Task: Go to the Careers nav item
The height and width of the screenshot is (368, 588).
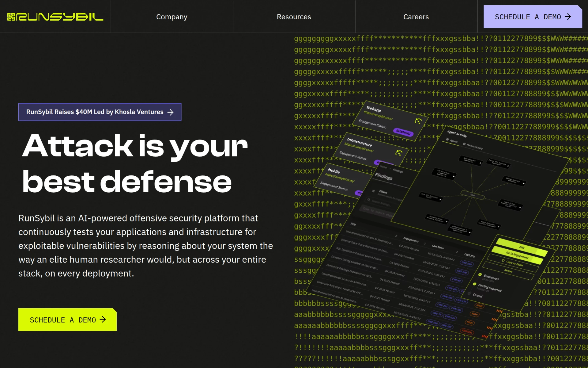Action: (416, 17)
